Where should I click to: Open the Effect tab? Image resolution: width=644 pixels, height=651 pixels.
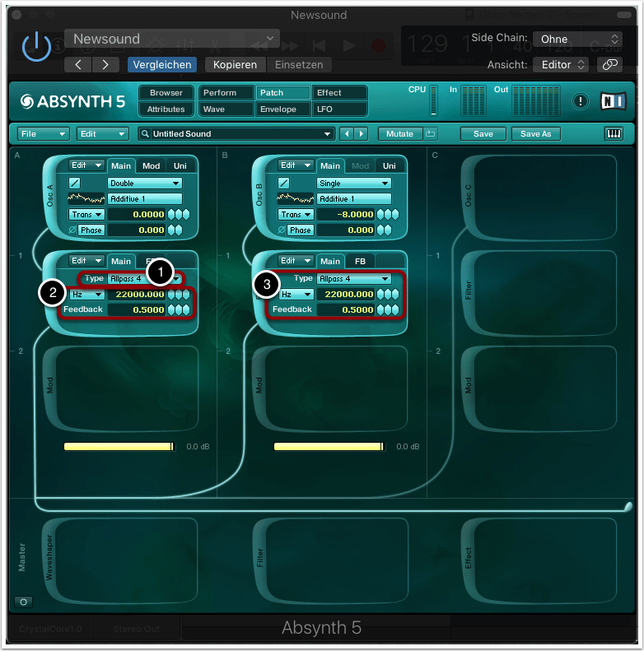[340, 92]
